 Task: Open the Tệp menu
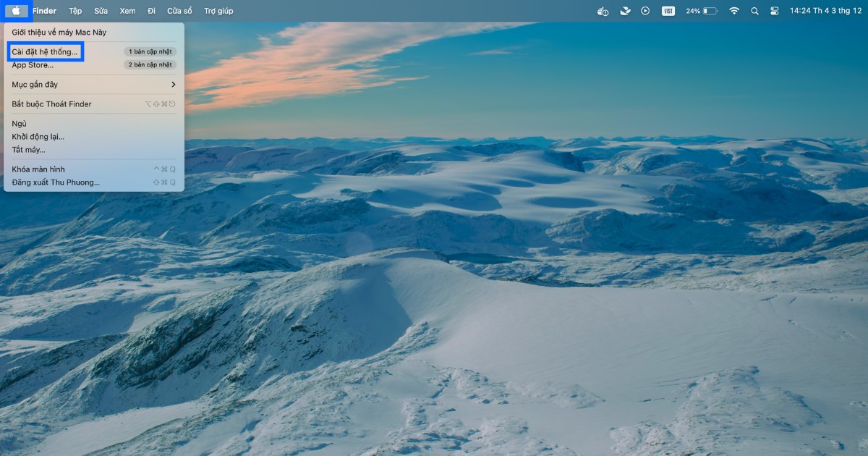coord(75,11)
